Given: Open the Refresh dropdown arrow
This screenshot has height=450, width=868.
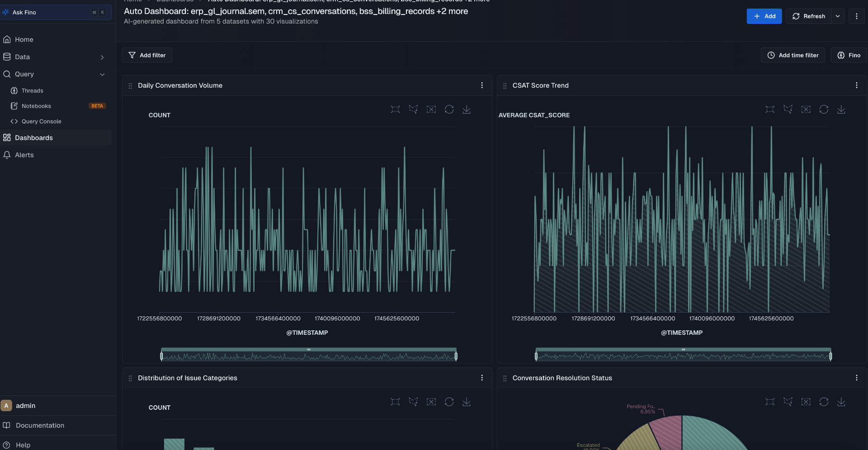Looking at the screenshot, I should [838, 16].
